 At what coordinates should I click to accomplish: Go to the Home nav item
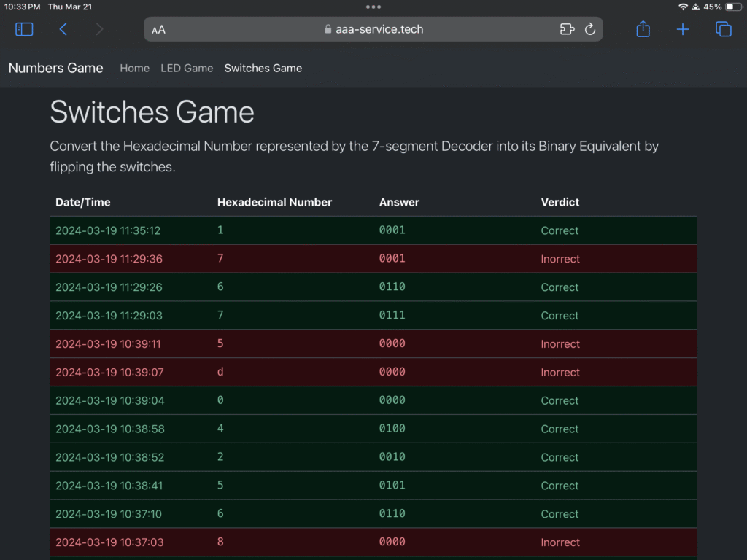point(134,69)
